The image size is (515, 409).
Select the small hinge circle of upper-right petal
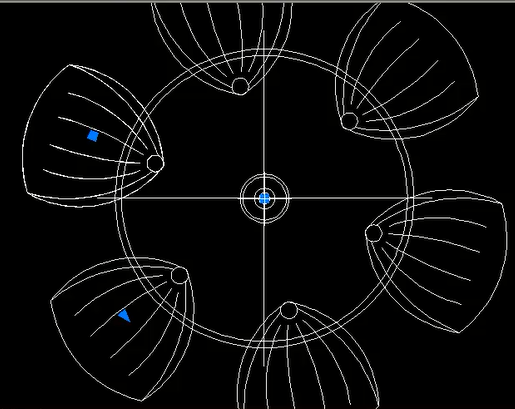349,121
